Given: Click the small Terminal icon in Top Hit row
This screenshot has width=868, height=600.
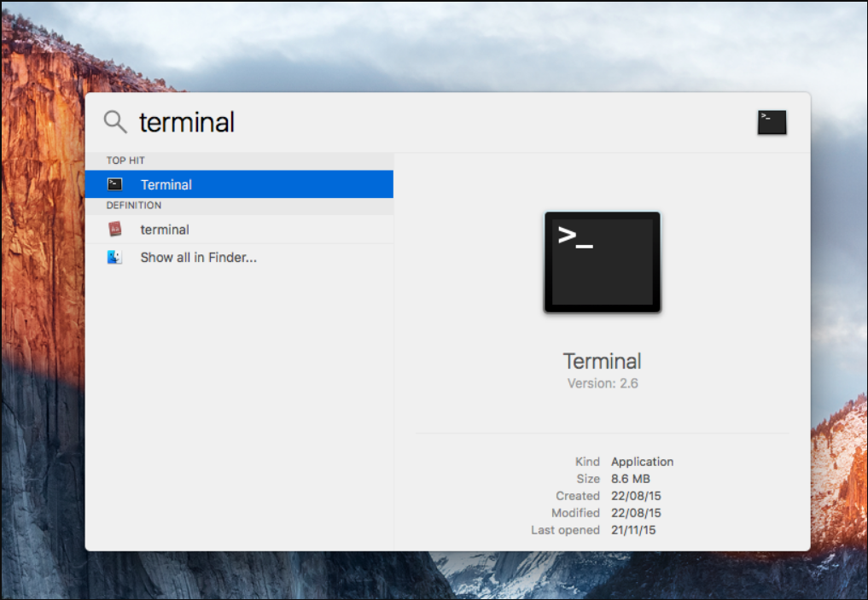Looking at the screenshot, I should 114,184.
